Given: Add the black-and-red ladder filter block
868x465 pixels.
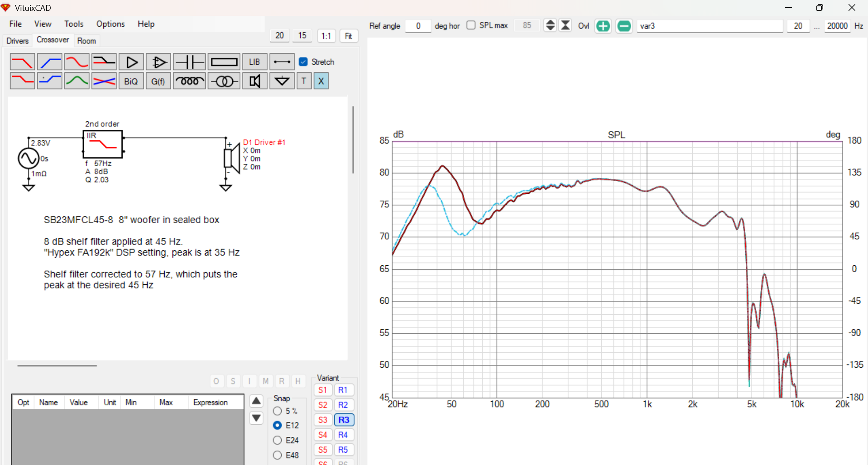Looking at the screenshot, I should pos(104,62).
